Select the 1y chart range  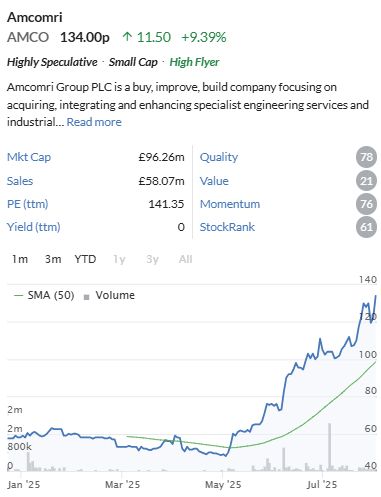point(119,259)
